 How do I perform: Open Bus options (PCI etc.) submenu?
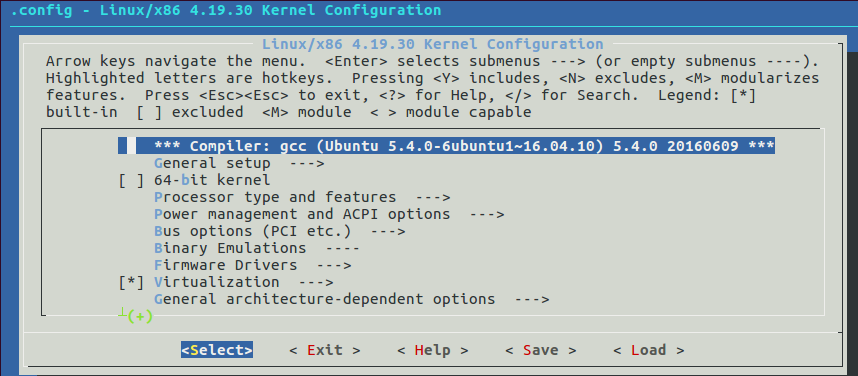(280, 231)
